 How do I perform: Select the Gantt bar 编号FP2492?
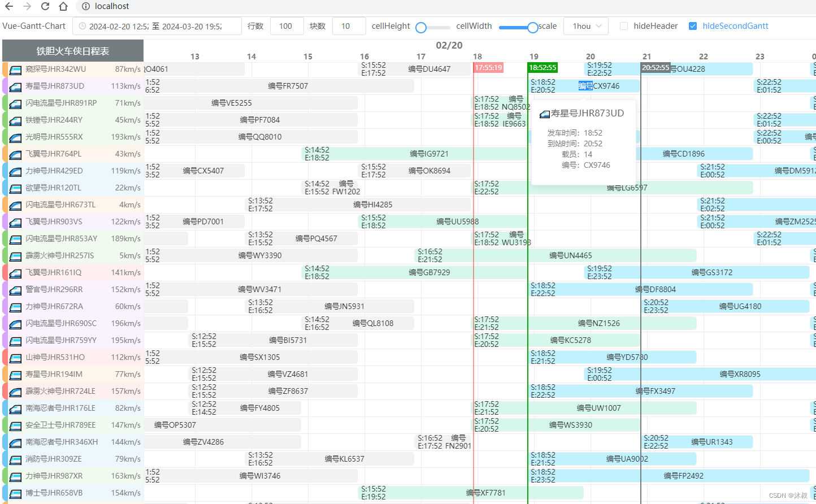coord(669,476)
